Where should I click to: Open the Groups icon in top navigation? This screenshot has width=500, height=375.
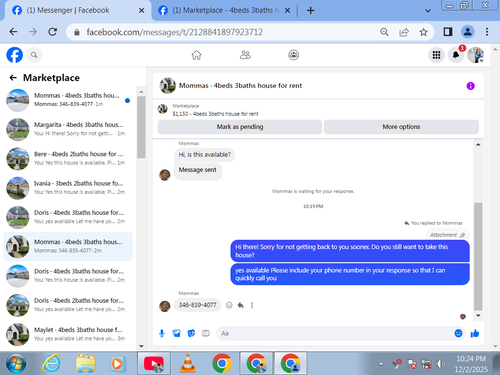[293, 55]
